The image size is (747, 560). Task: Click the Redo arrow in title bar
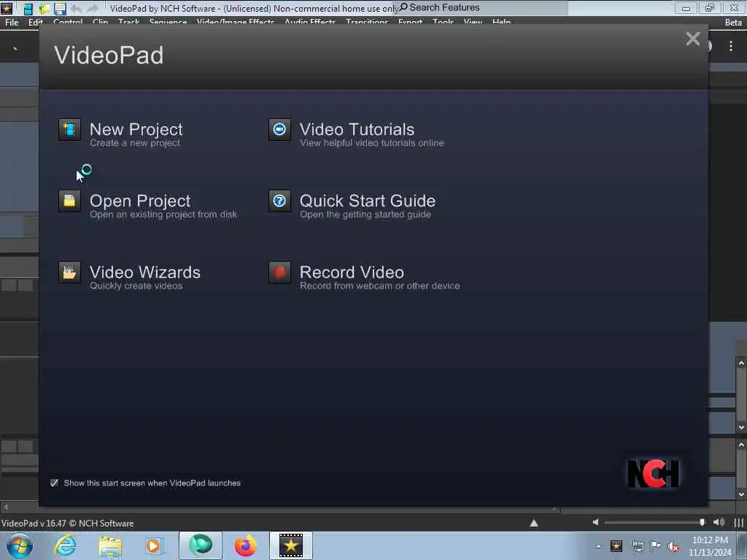pyautogui.click(x=93, y=8)
